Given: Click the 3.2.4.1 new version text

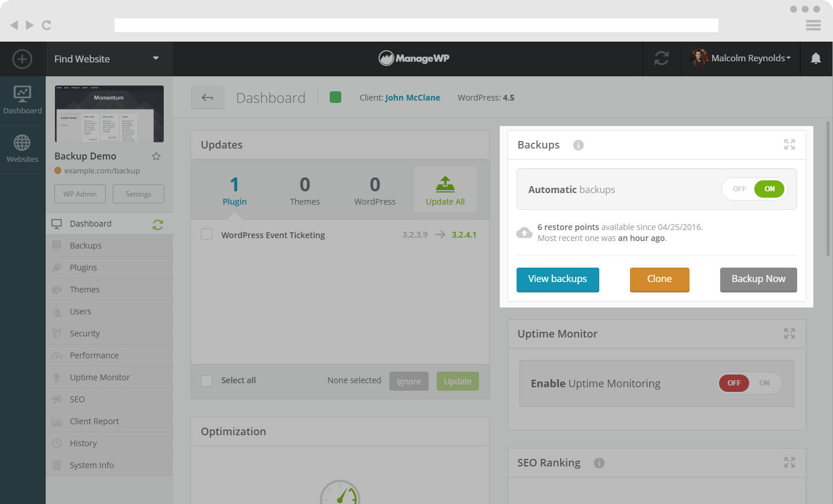Looking at the screenshot, I should pos(464,235).
